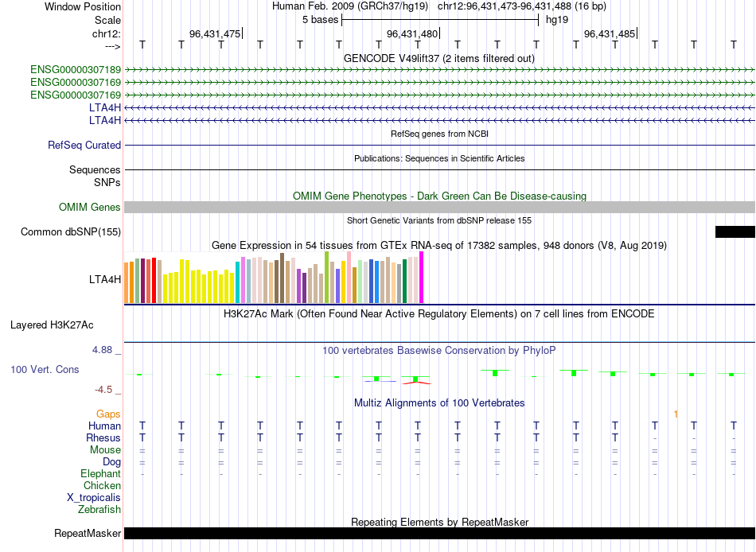Click the 96,431,480 ruler position

coord(412,33)
